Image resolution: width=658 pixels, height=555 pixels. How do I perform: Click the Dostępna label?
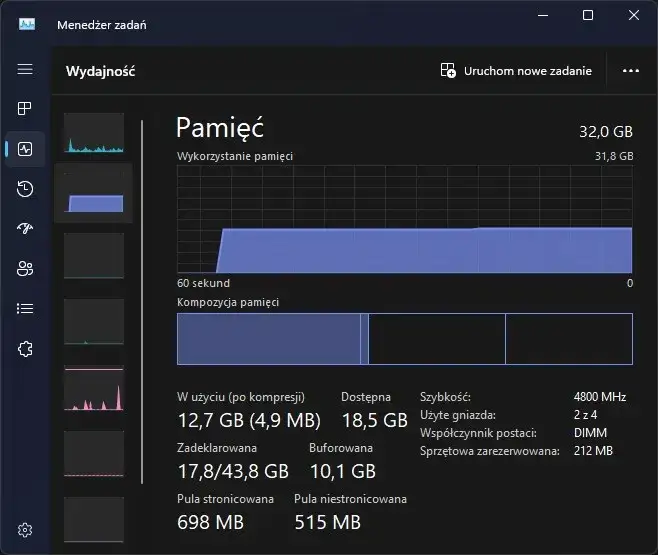coord(366,397)
